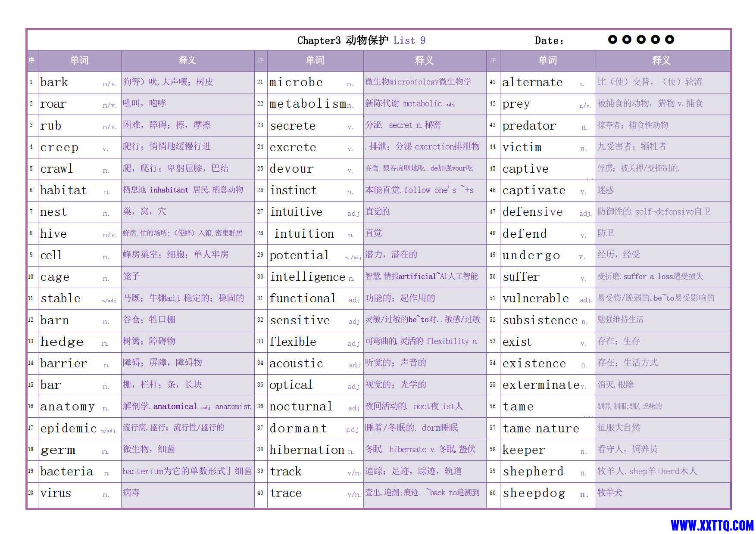
Task: Select the 'victim' vocabulary cell
Action: [x=548, y=147]
